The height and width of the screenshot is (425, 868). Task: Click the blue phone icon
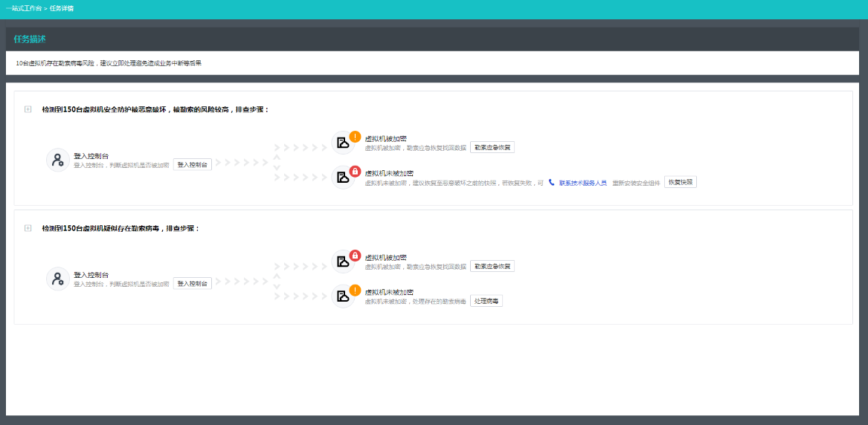(551, 182)
